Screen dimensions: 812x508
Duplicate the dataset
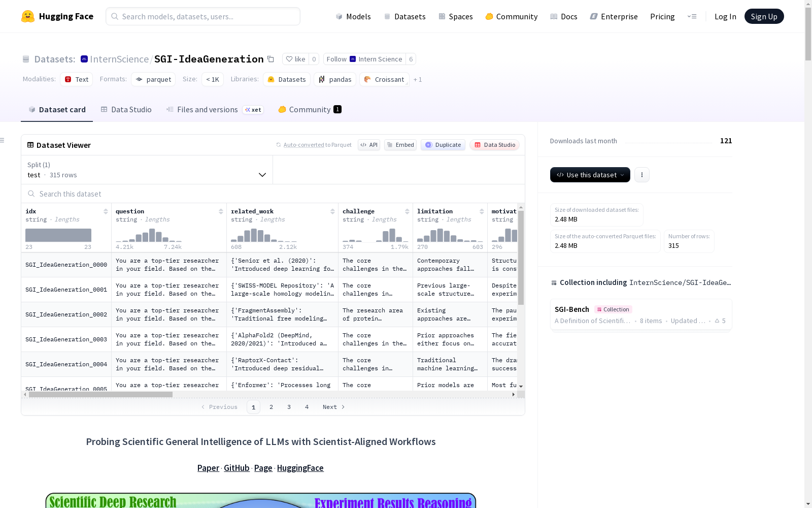443,145
